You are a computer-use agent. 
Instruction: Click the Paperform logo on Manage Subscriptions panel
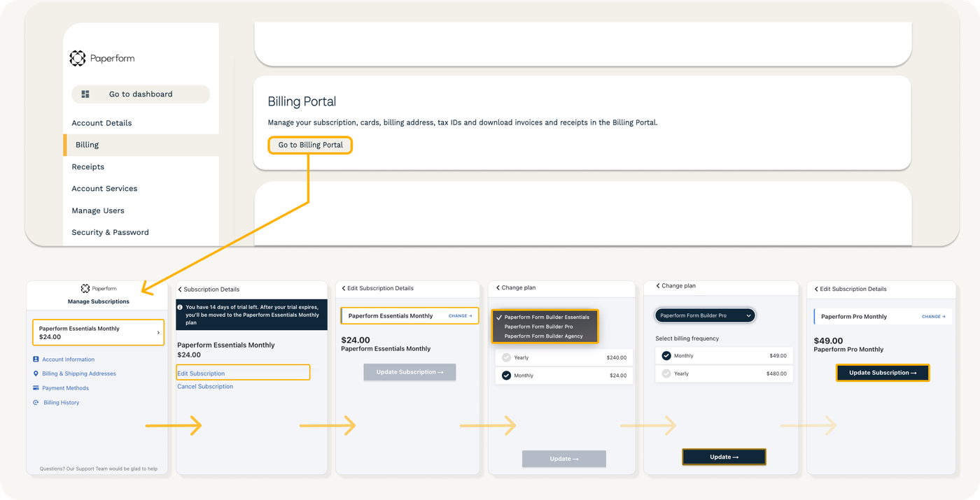pyautogui.click(x=98, y=287)
